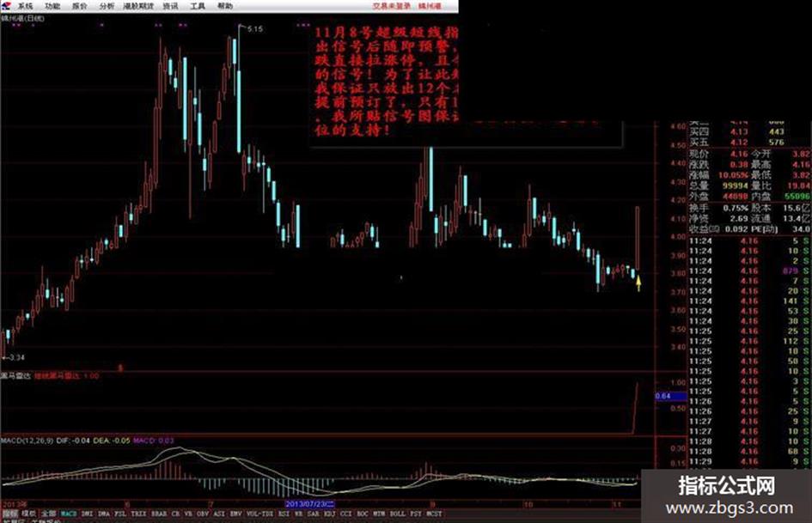This screenshot has height=523, width=812.
Task: Click the 收益 0.092 earnings value
Action: pos(736,229)
